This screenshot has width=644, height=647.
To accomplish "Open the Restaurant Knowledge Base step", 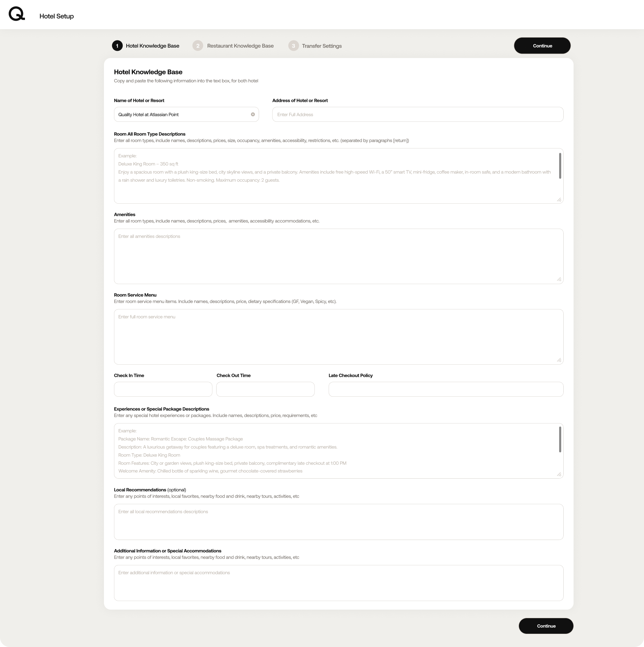I will click(240, 46).
